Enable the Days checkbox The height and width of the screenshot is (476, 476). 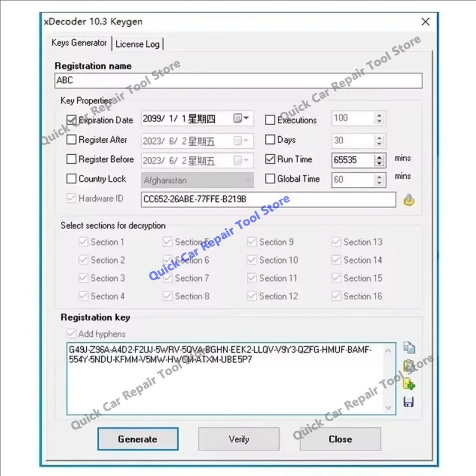(270, 140)
